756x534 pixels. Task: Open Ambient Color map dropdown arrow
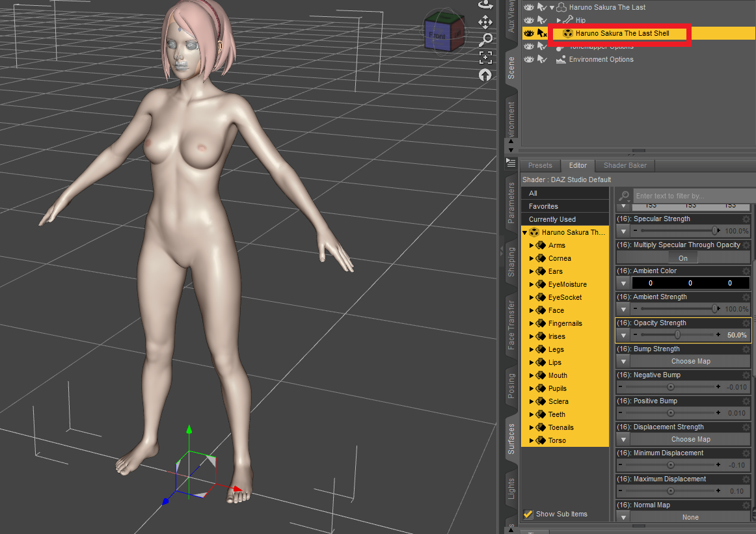point(623,283)
